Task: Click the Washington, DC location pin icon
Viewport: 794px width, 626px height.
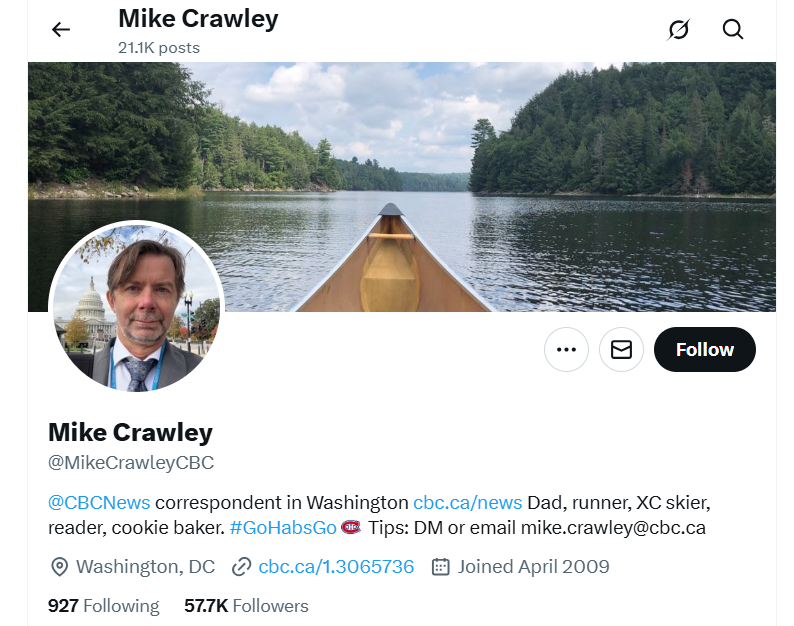Action: (60, 567)
